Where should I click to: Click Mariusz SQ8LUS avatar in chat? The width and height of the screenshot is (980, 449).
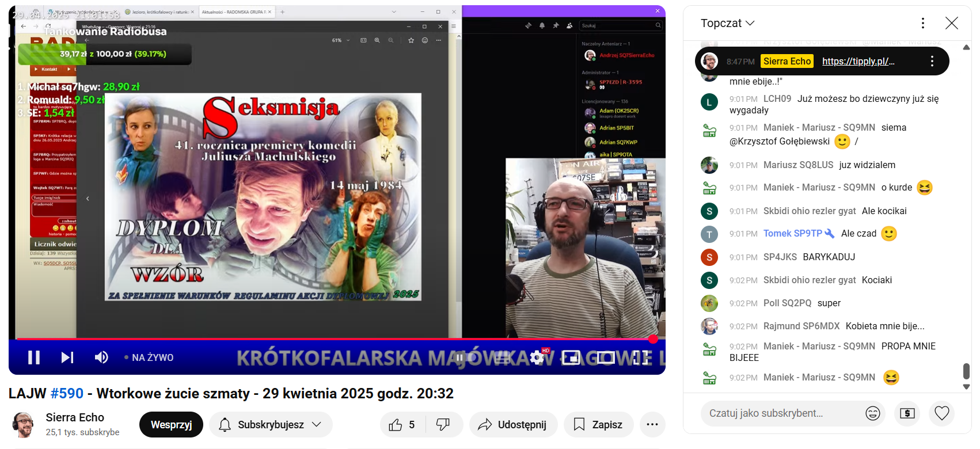click(709, 165)
